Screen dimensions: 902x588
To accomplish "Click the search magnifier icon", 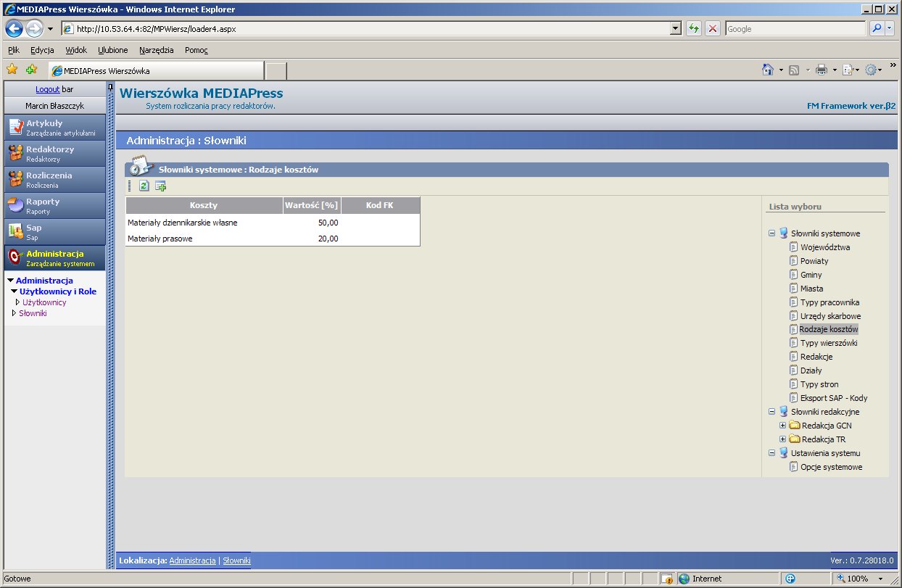I will (x=877, y=29).
